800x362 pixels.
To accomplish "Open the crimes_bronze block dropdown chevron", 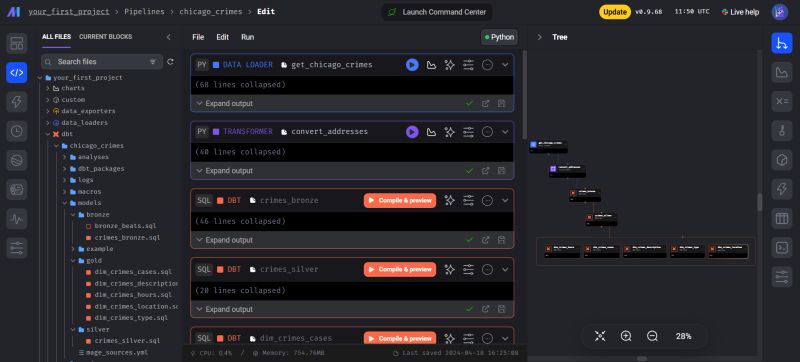I will tap(505, 200).
